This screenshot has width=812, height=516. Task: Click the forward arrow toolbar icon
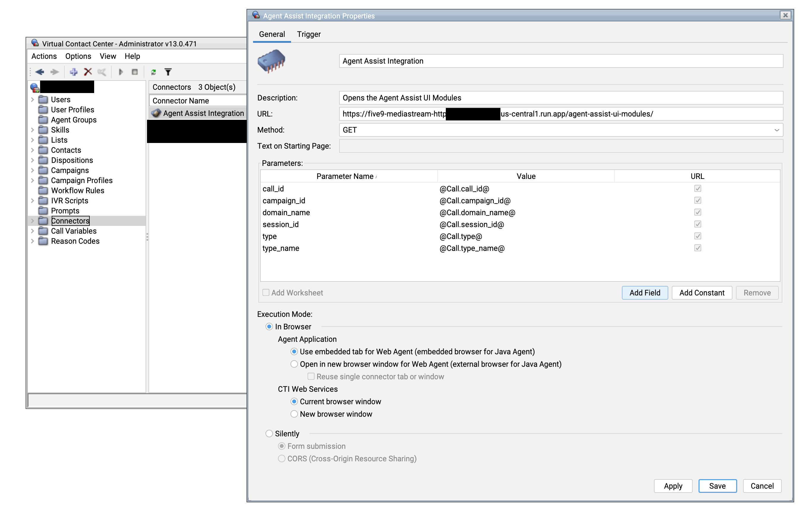[x=55, y=72]
